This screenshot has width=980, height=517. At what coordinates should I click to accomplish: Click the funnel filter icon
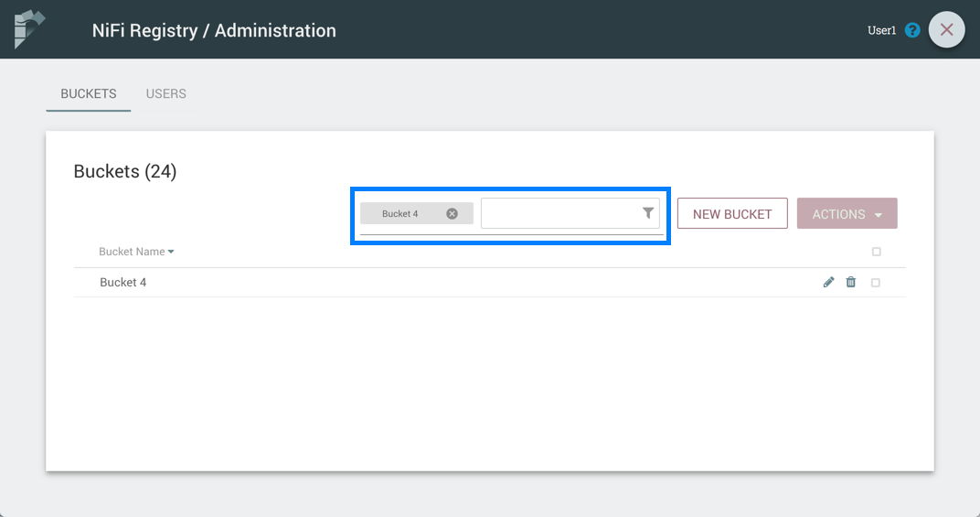coord(647,213)
